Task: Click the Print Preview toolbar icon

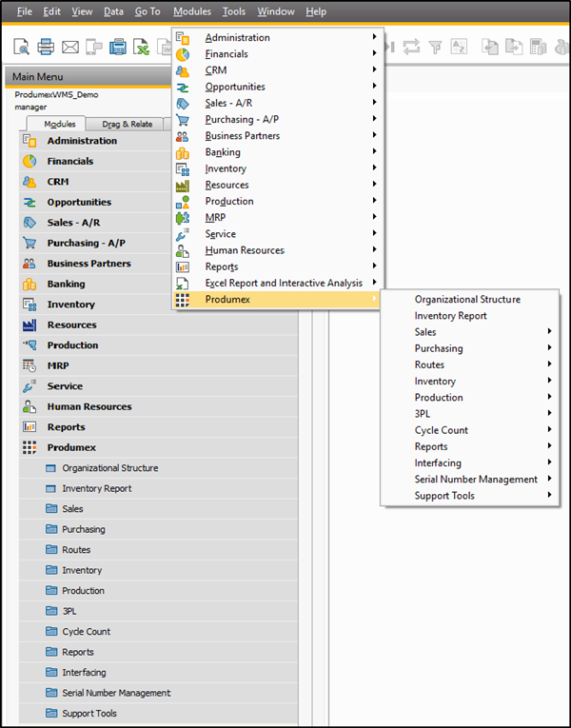Action: (21, 47)
